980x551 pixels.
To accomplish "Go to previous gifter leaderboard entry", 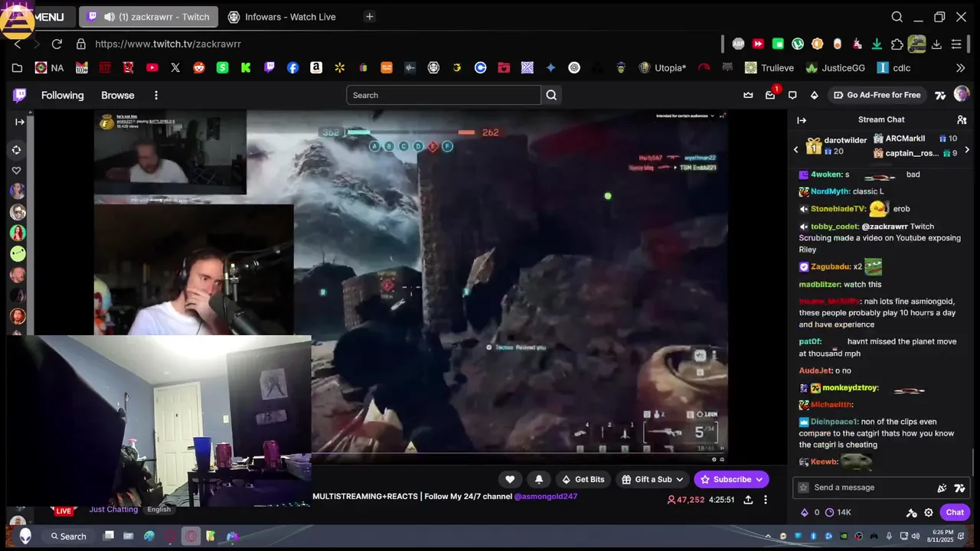I will click(x=795, y=149).
